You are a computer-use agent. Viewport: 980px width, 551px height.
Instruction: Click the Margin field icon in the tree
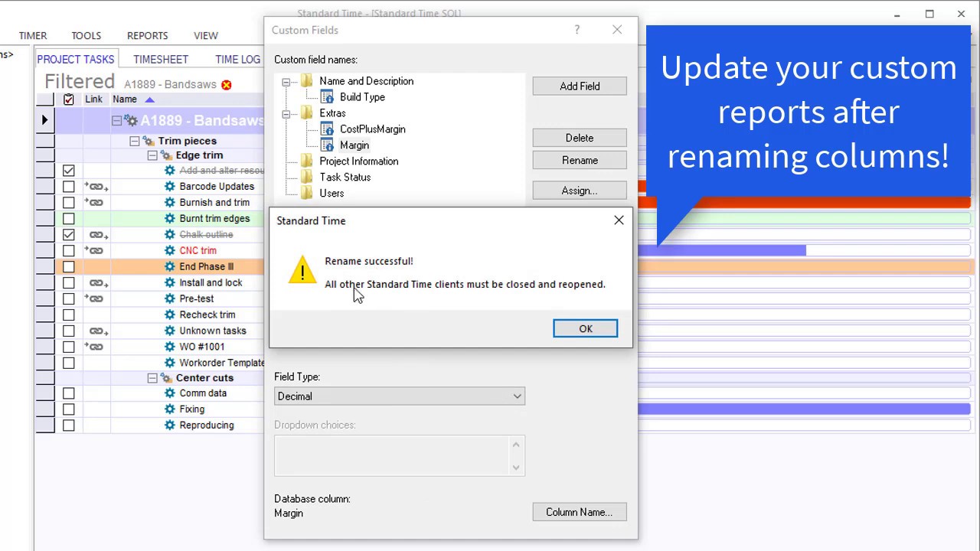point(327,145)
